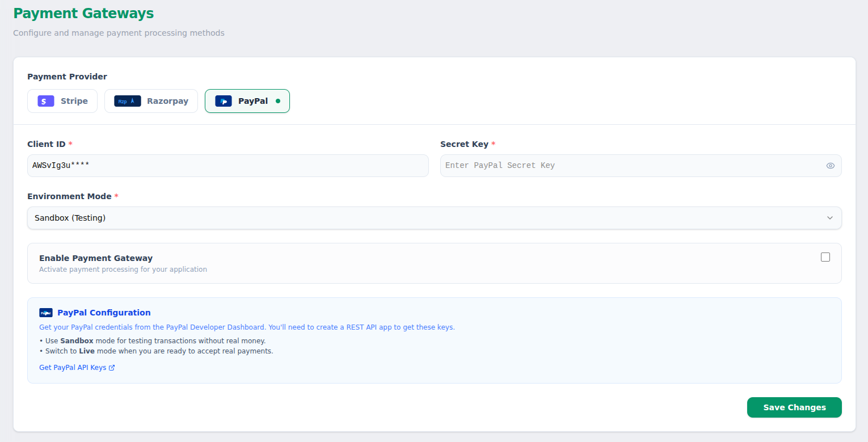
Task: Select the PayPal payment provider
Action: point(247,101)
